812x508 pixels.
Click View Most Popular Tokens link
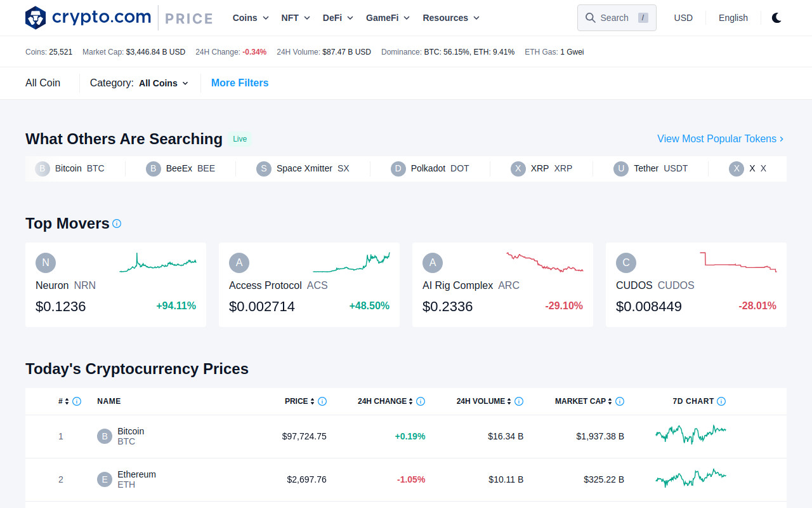click(x=720, y=138)
